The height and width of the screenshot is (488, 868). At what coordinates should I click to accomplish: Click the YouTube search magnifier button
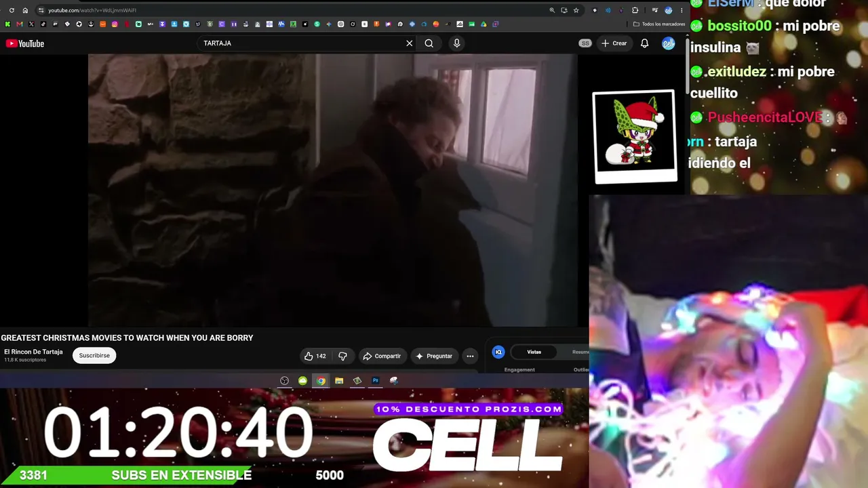(429, 43)
